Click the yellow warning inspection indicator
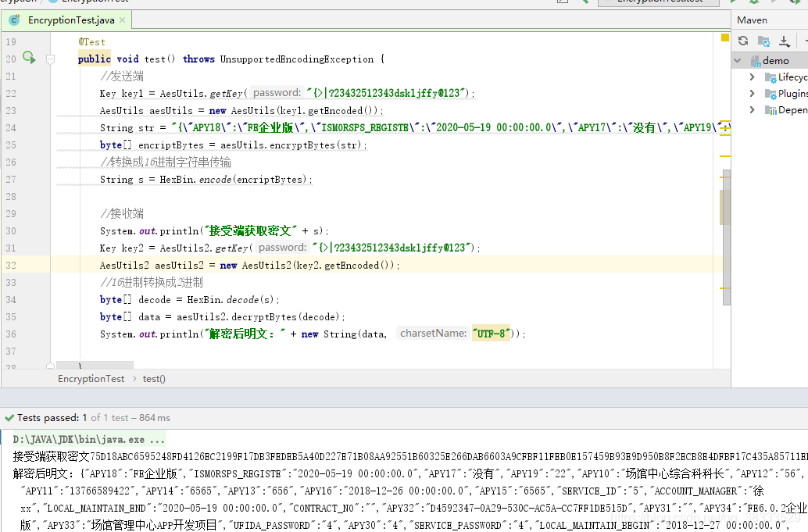The width and height of the screenshot is (808, 532). (725, 37)
